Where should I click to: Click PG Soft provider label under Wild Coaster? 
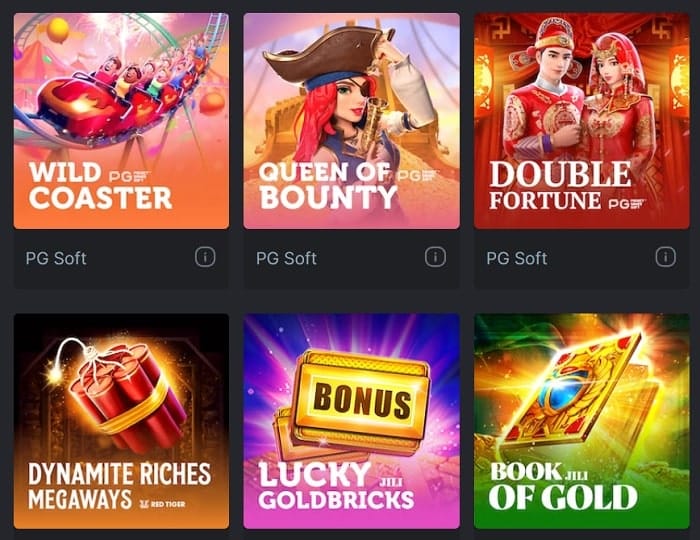(x=56, y=258)
